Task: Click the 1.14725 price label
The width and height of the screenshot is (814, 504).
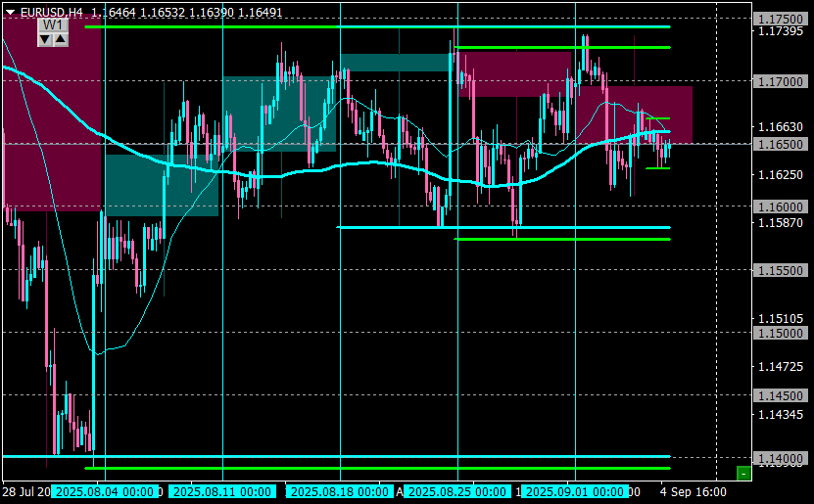Action: (781, 367)
